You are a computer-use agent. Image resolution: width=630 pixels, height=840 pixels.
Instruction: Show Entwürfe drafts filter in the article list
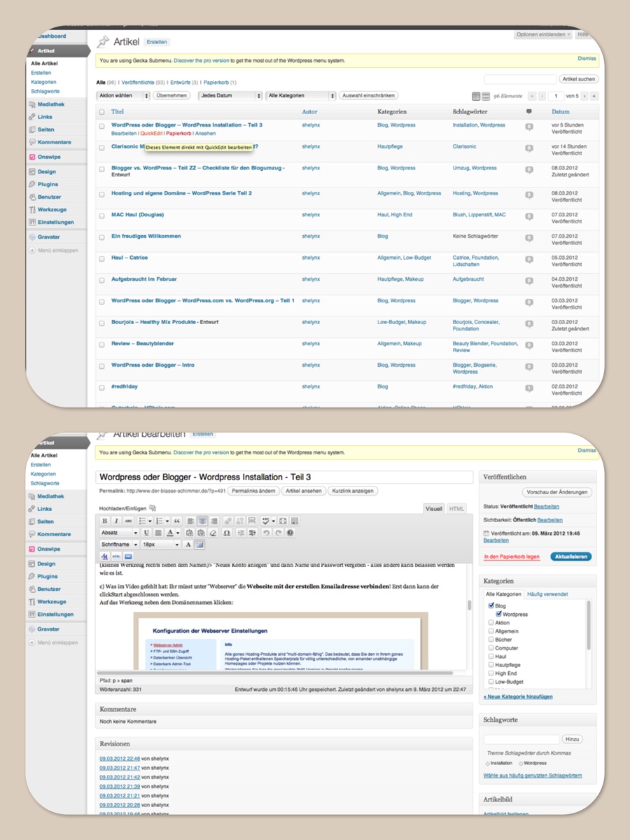183,83
